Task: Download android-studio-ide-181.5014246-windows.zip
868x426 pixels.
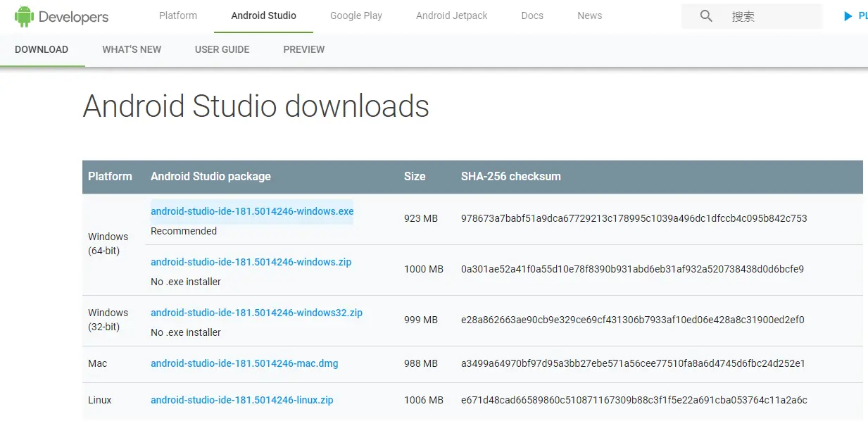Action: click(251, 262)
